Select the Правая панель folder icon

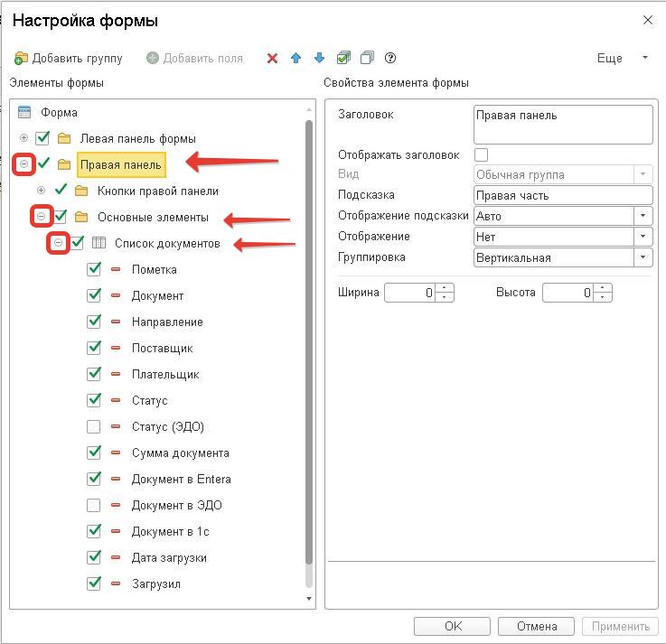(64, 164)
